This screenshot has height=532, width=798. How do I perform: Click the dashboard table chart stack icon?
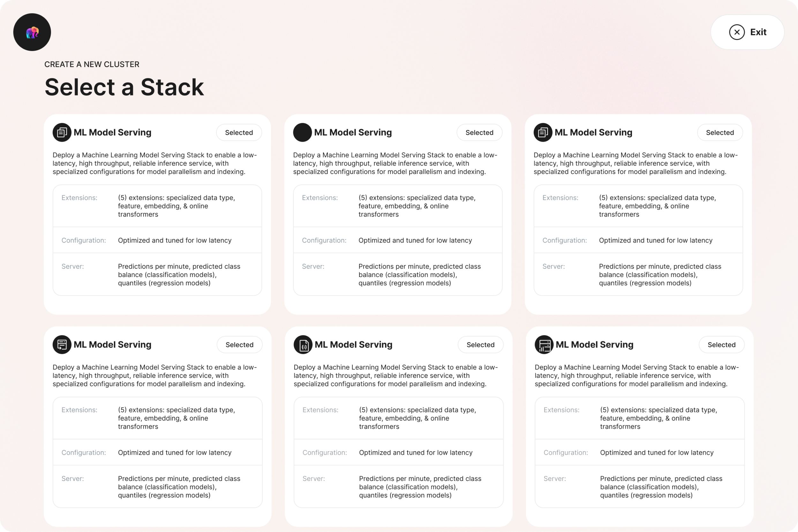click(x=544, y=345)
